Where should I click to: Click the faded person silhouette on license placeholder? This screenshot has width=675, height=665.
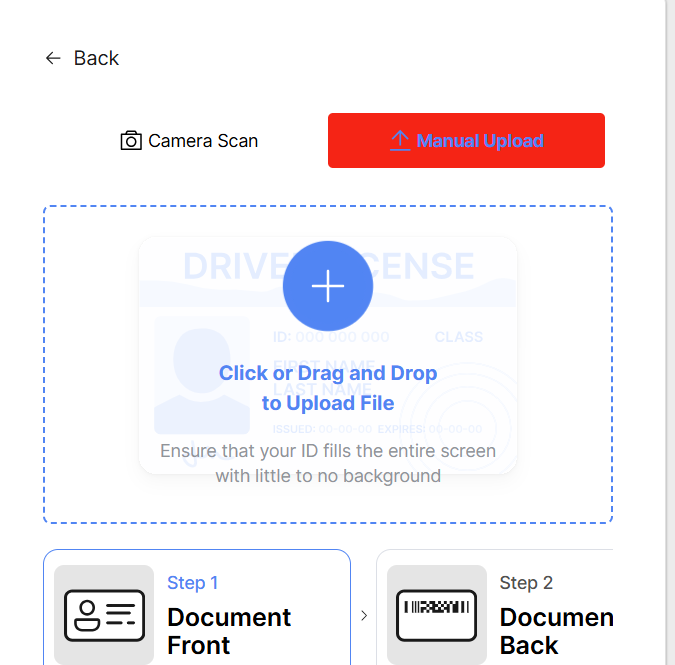[201, 368]
